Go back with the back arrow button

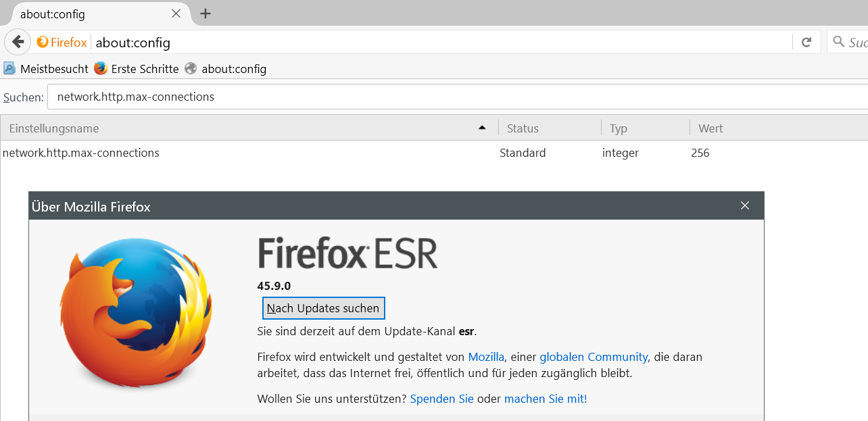[x=18, y=42]
